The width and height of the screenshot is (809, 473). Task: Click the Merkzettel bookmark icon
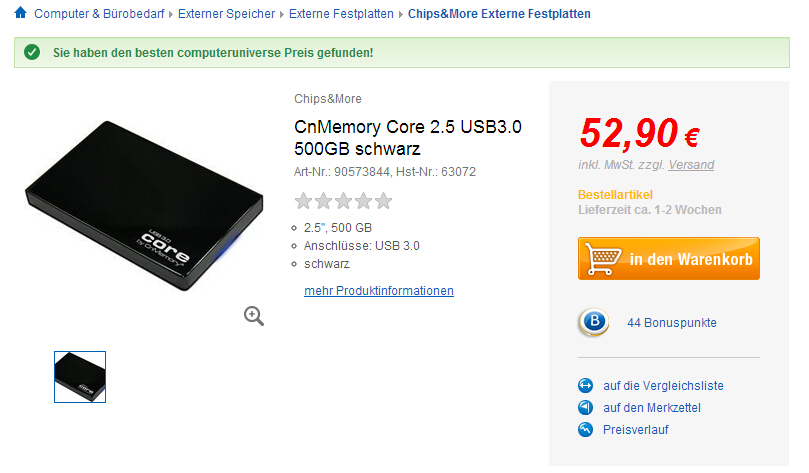[586, 407]
